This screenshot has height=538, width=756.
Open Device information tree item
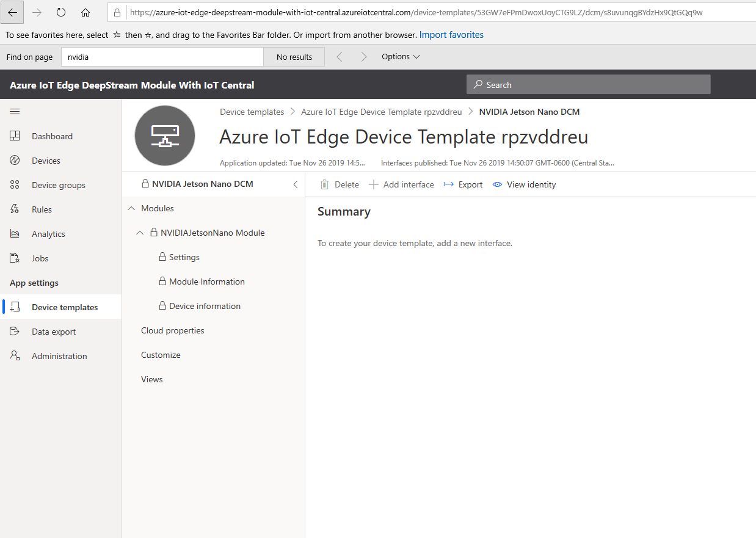(205, 306)
